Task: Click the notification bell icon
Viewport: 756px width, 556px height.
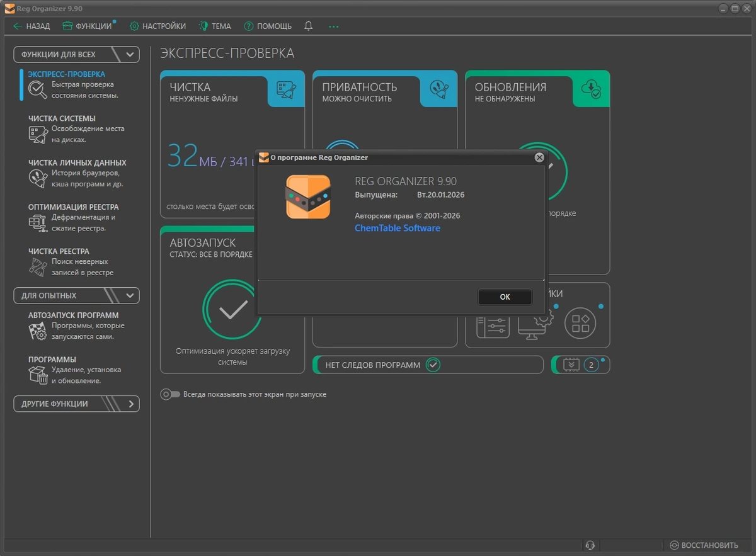Action: click(308, 26)
